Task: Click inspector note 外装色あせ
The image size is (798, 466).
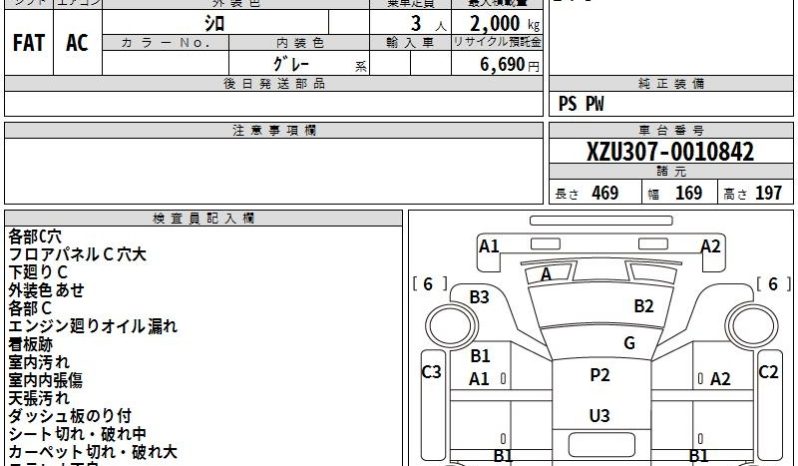Action: 46,290
